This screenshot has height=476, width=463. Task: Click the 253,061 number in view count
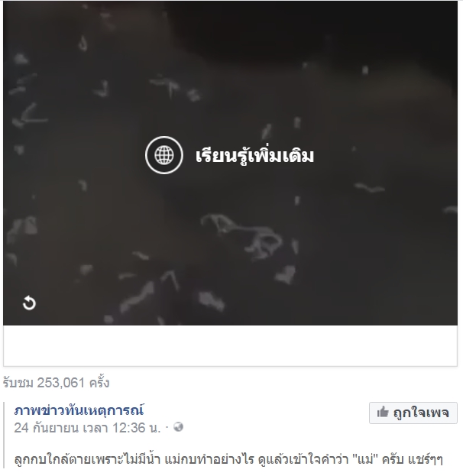pyautogui.click(x=60, y=383)
